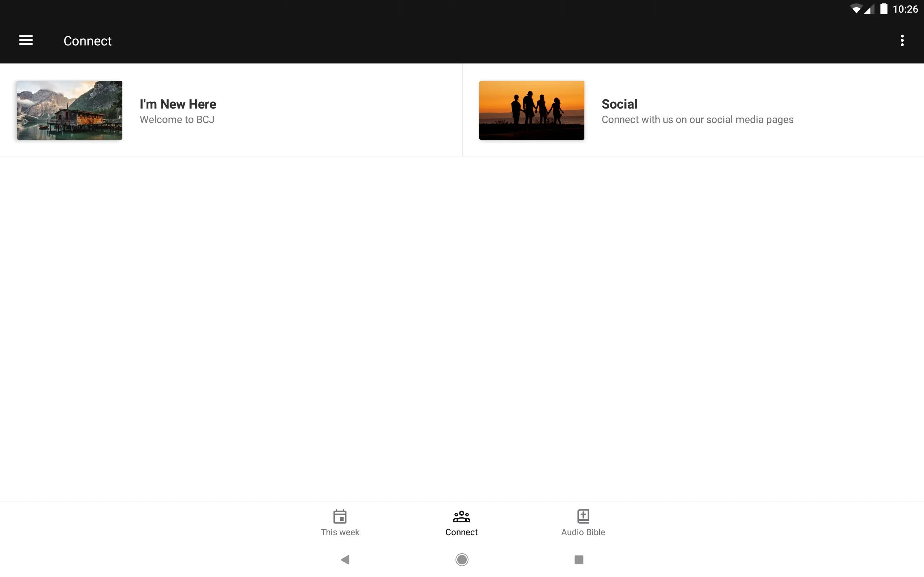Press the Android back button
Image resolution: width=924 pixels, height=577 pixels.
point(345,560)
